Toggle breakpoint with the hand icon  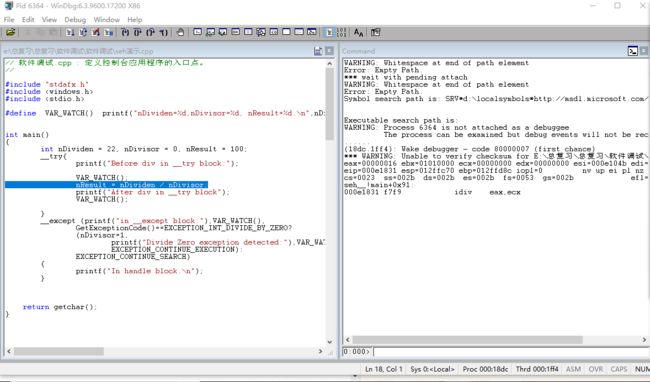point(180,32)
